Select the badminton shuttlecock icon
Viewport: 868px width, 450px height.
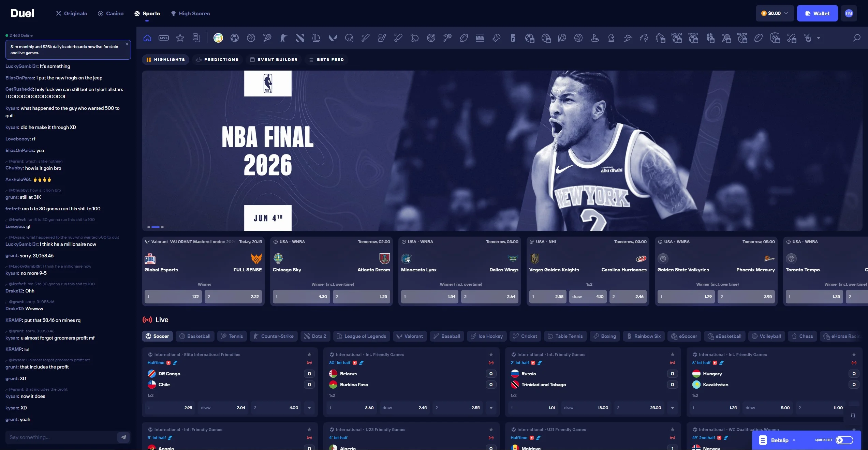pos(447,38)
